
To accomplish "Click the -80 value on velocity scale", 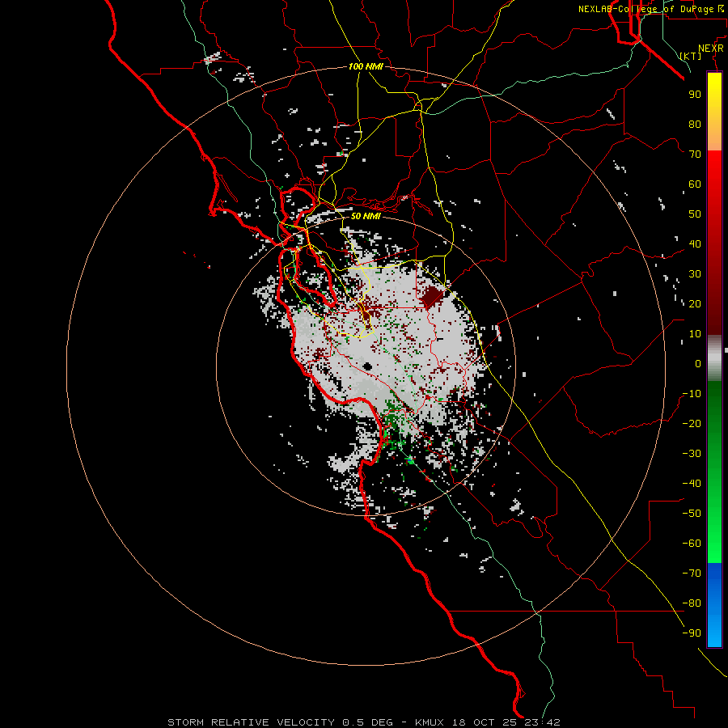I will 692,603.
